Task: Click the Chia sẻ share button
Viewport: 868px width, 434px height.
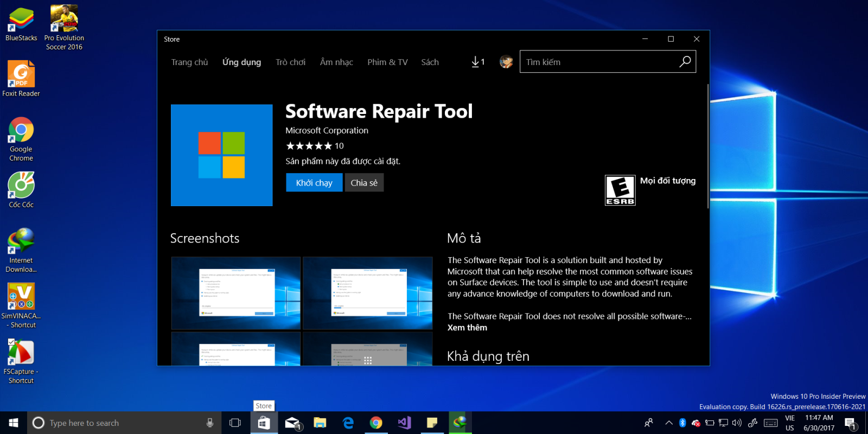Action: pyautogui.click(x=364, y=182)
